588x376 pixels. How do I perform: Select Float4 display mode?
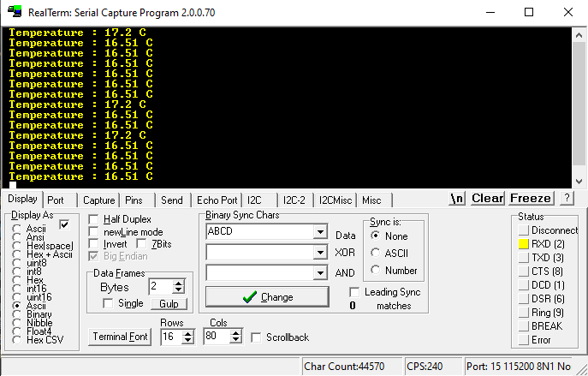pyautogui.click(x=17, y=331)
